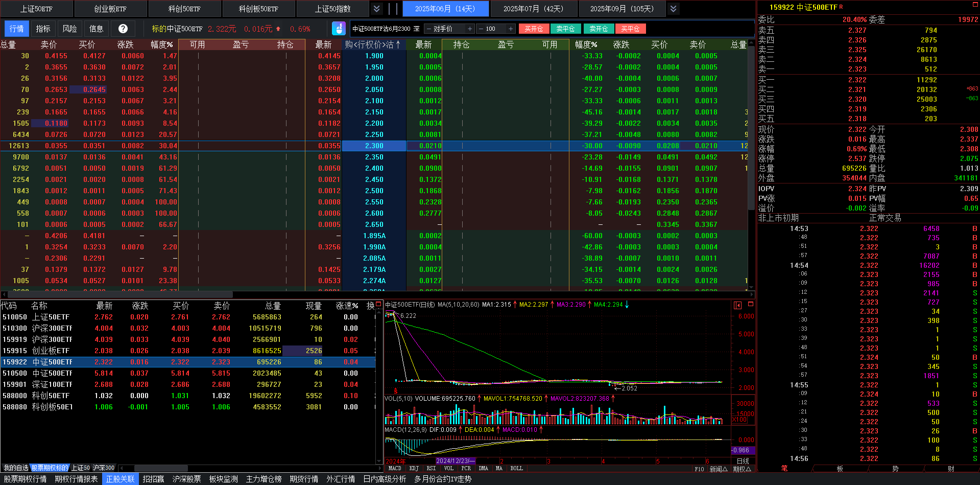The width and height of the screenshot is (980, 485).
Task: Click the green 卖平仓 order button
Action: (x=565, y=29)
